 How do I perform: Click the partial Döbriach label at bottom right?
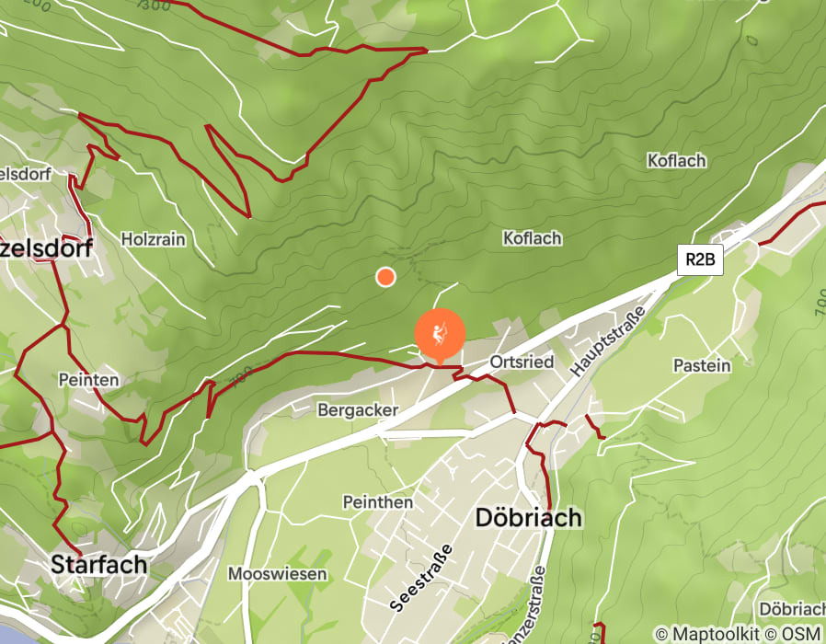[792, 609]
